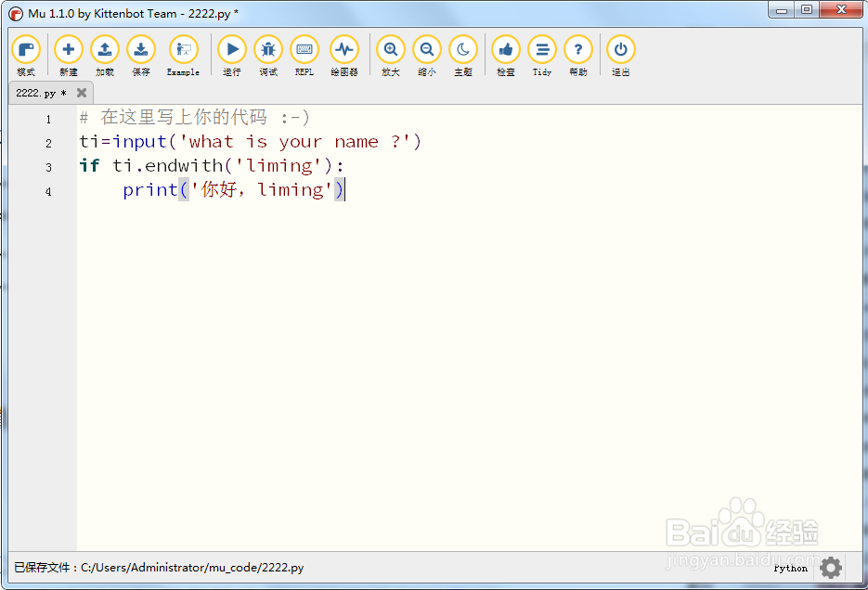Check the code with 检查

click(x=505, y=50)
